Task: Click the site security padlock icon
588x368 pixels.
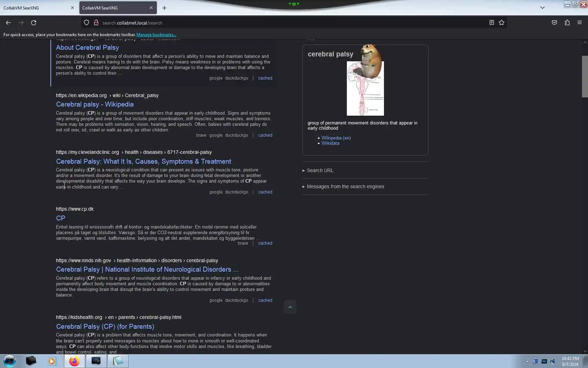Action: coord(96,23)
